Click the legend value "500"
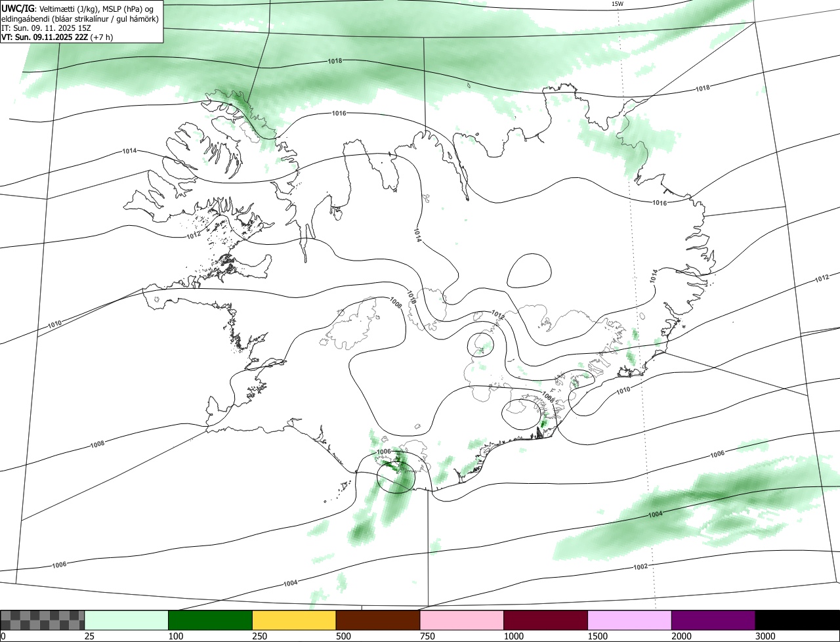840x642 pixels. click(x=343, y=636)
